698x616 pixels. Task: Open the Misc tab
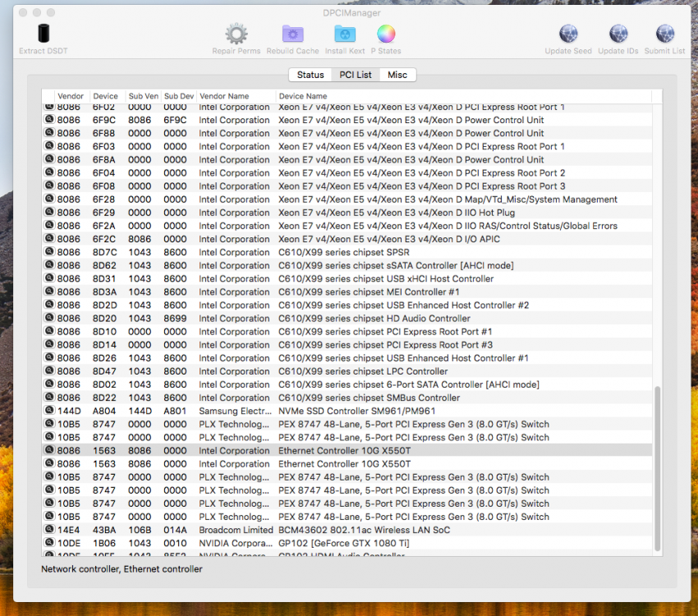tap(397, 75)
